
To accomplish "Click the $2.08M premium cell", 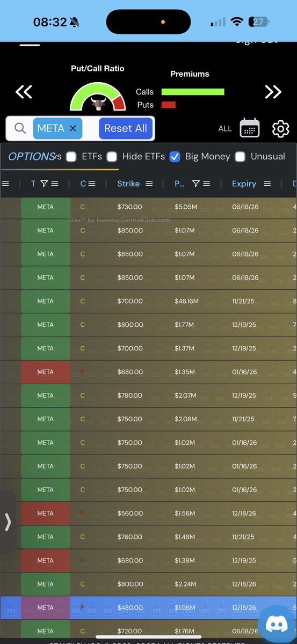I will tap(186, 419).
